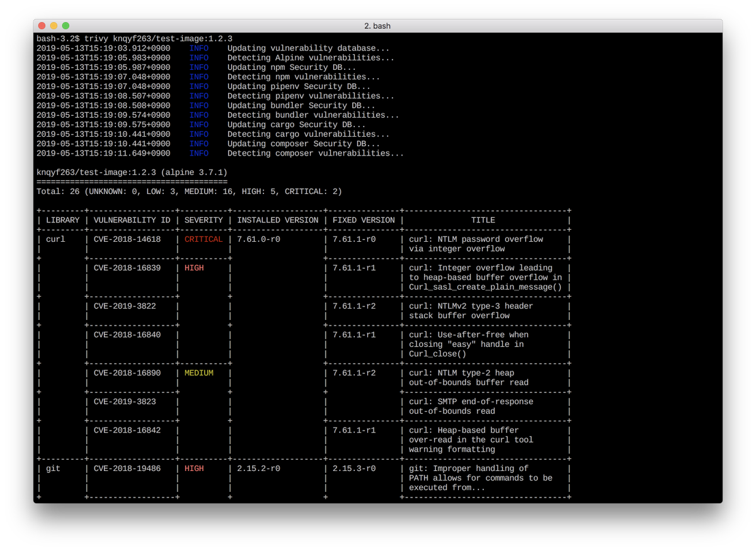
Task: Select "Detecting pipenv vulnerabilities..." line
Action: 311,96
